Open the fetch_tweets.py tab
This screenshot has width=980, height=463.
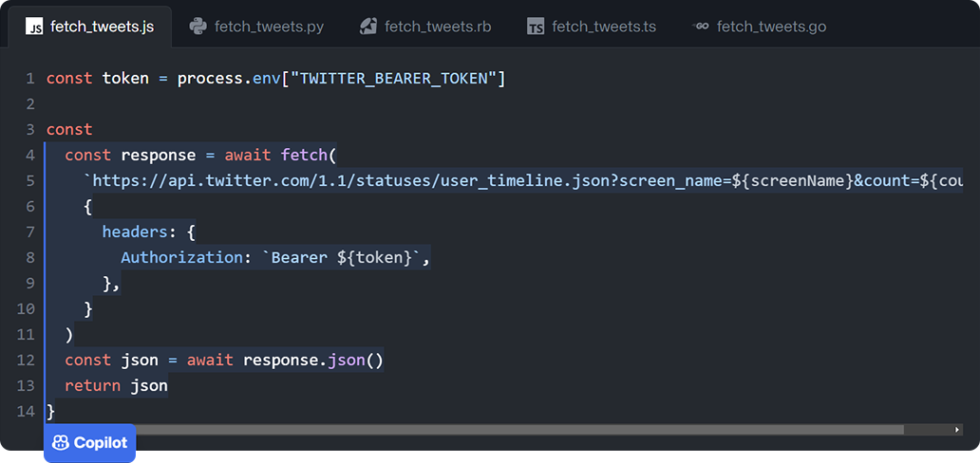click(x=257, y=27)
